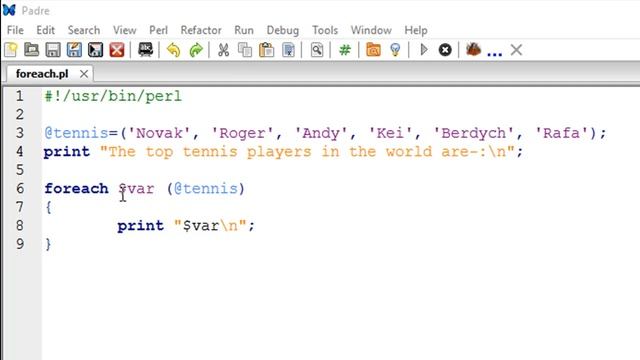Click the red Close file icon
640x360 pixels.
pyautogui.click(x=117, y=50)
